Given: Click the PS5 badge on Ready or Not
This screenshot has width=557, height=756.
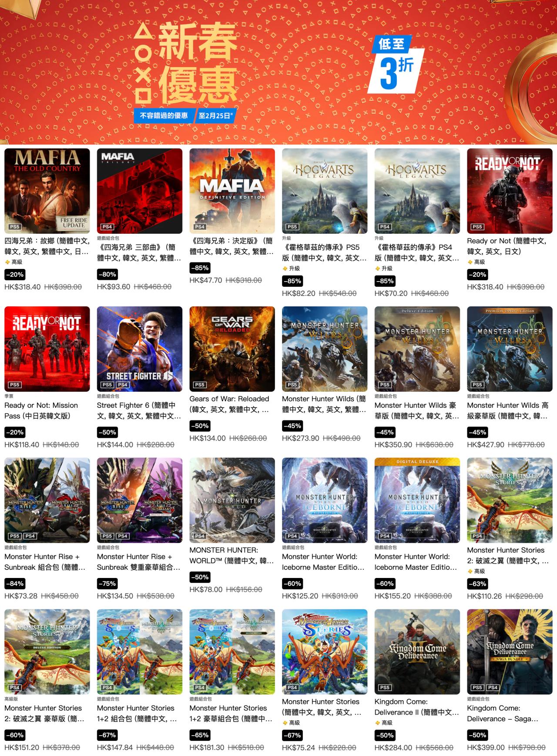Looking at the screenshot, I should pos(477,227).
